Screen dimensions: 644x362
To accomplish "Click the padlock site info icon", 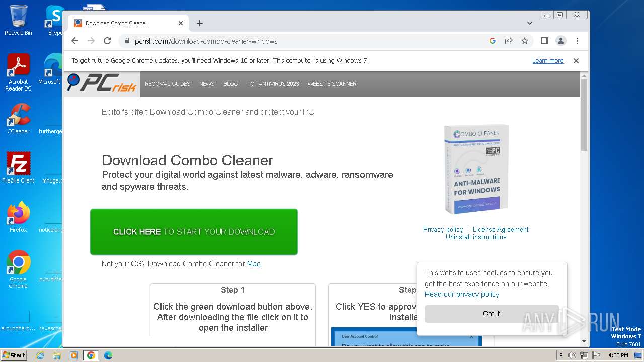I will [x=127, y=41].
